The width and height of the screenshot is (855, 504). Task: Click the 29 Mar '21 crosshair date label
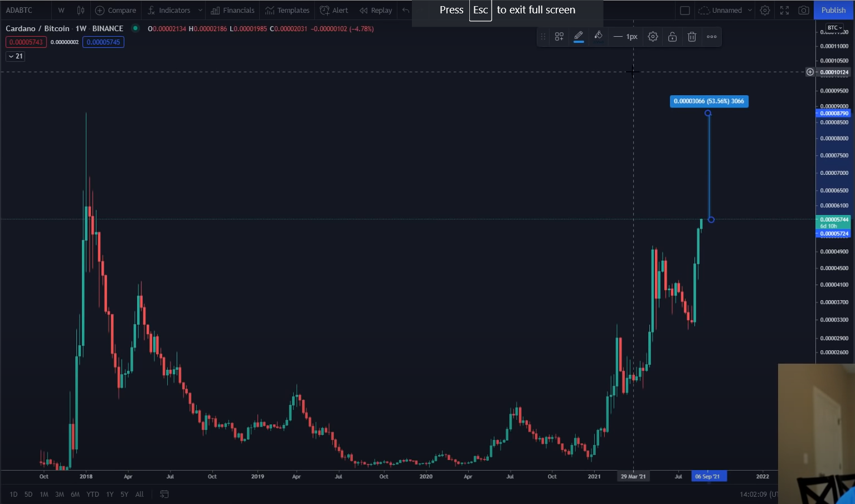coord(633,477)
